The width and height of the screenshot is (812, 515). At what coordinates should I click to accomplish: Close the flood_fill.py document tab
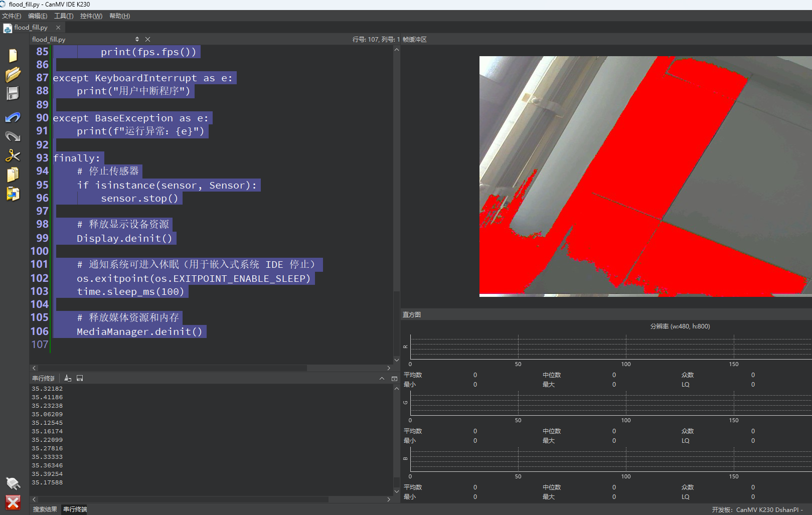58,28
